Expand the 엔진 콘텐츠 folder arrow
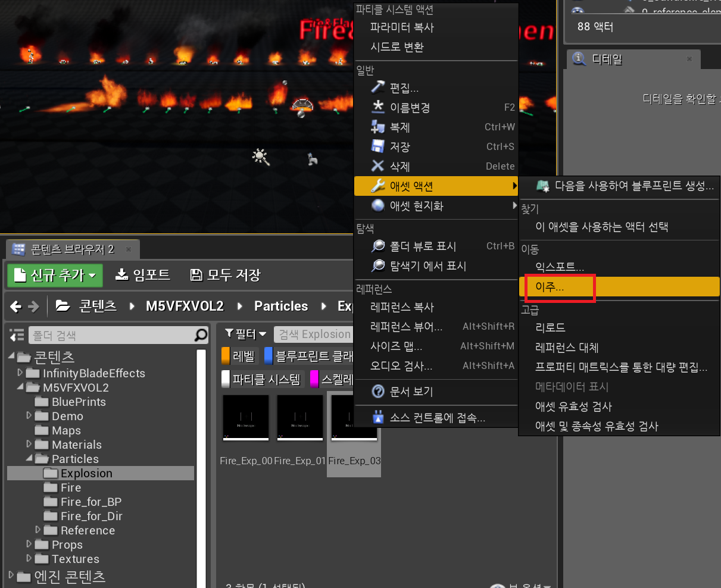Image resolution: width=721 pixels, height=588 pixels. [11, 576]
